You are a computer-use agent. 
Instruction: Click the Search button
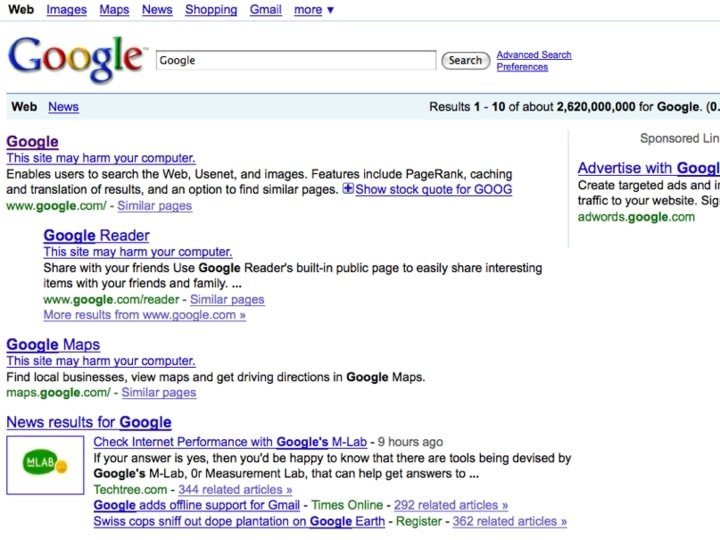(x=466, y=61)
